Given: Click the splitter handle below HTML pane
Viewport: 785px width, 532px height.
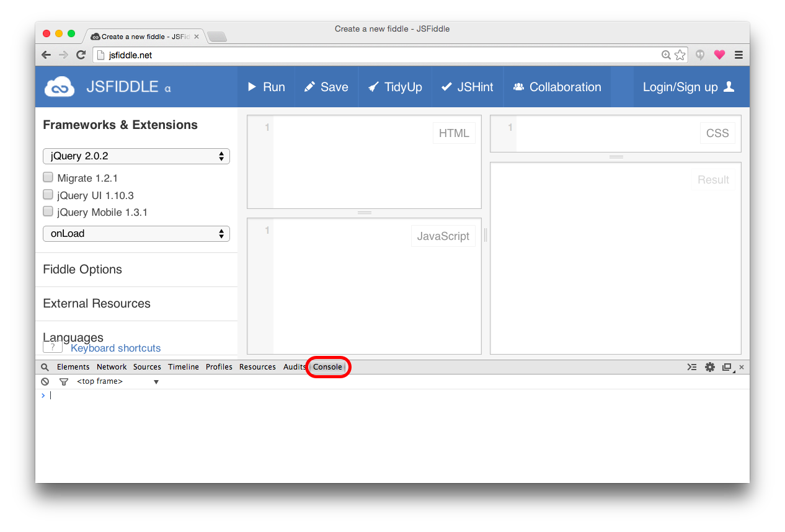Looking at the screenshot, I should click(x=365, y=213).
